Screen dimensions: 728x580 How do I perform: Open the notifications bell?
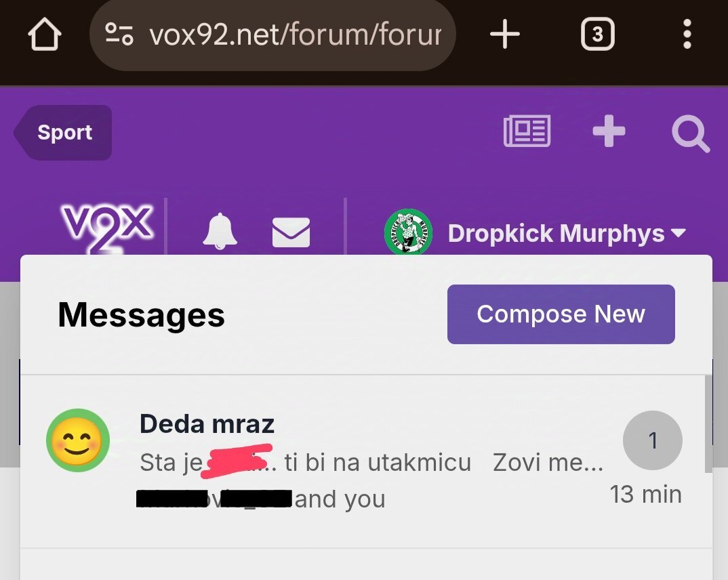pos(220,231)
